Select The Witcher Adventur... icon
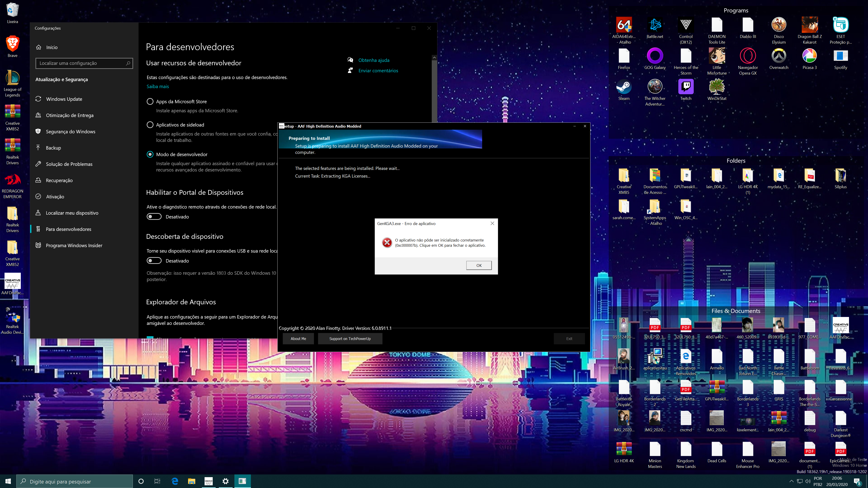This screenshot has width=868, height=488. (655, 92)
